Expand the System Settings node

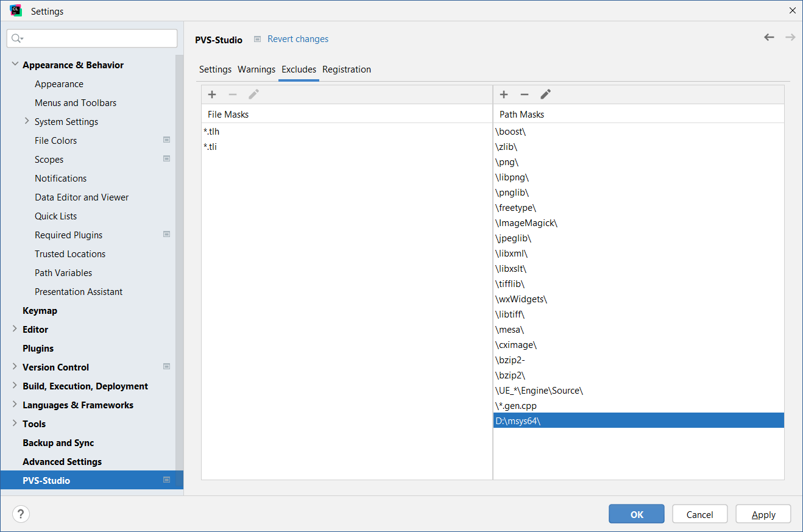27,121
